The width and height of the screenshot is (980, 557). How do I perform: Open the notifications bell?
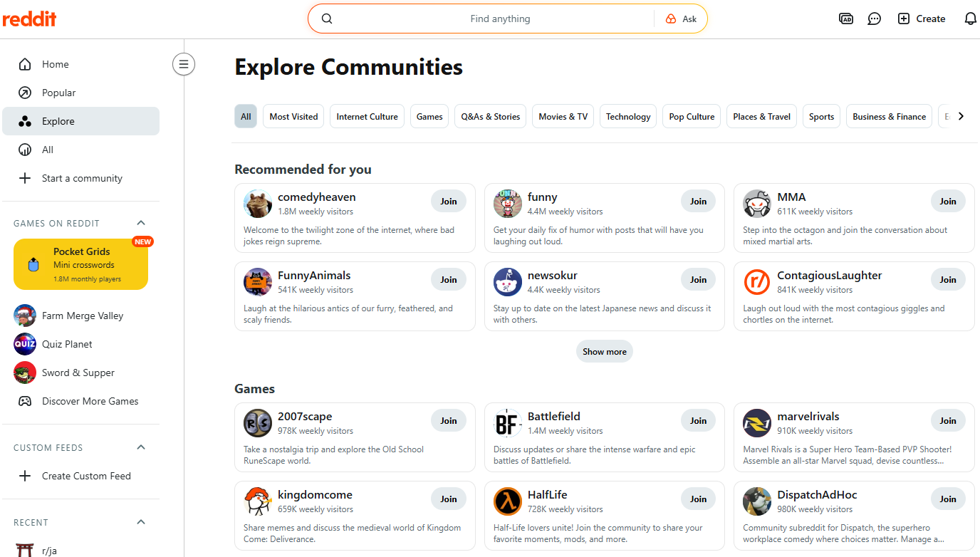pyautogui.click(x=970, y=19)
